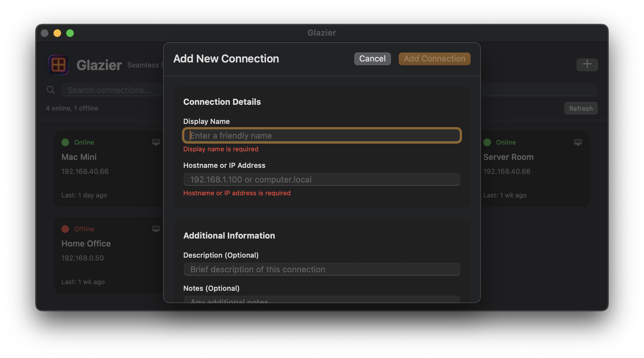This screenshot has width=644, height=358.
Task: Click the green zoom button in the title bar
Action: [x=70, y=33]
